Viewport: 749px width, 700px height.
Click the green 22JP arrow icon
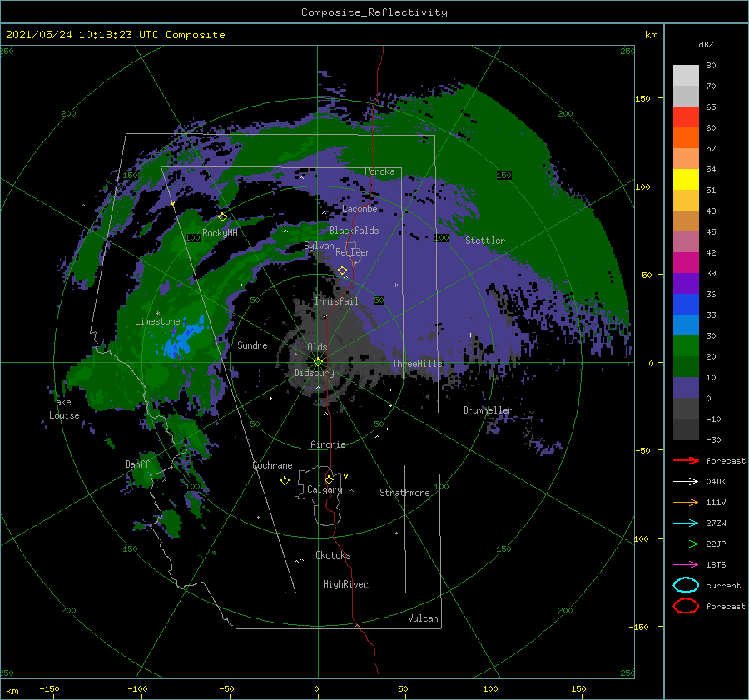(686, 544)
